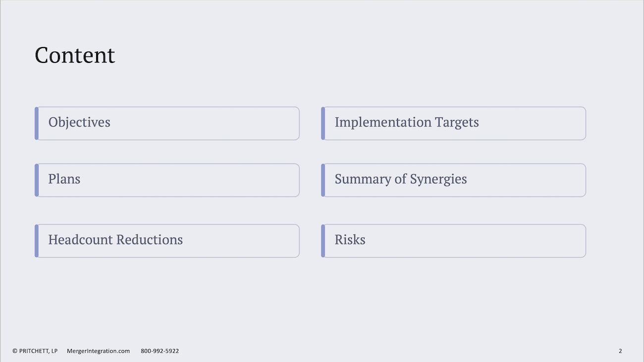Click the PRITCHETT, LP copyright text
The width and height of the screenshot is (644, 362).
pyautogui.click(x=38, y=351)
